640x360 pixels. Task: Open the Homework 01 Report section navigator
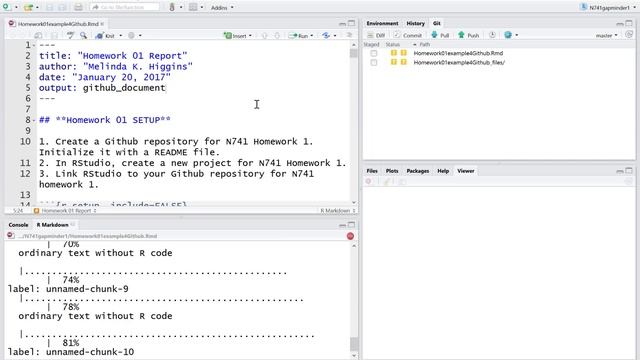[65, 211]
